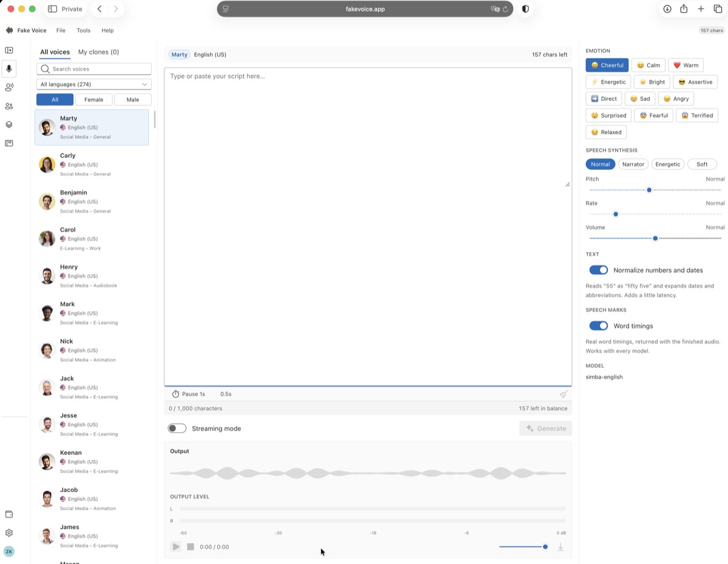The height and width of the screenshot is (564, 728).
Task: Select the Cheerful emotion
Action: coord(607,65)
